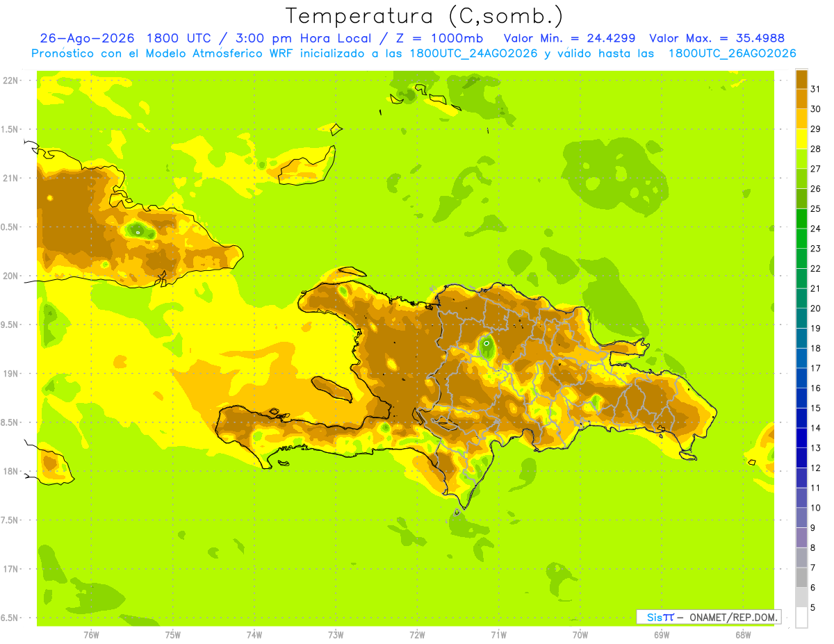Click colorbar value label '15'
This screenshot has width=834, height=644.
coord(816,408)
